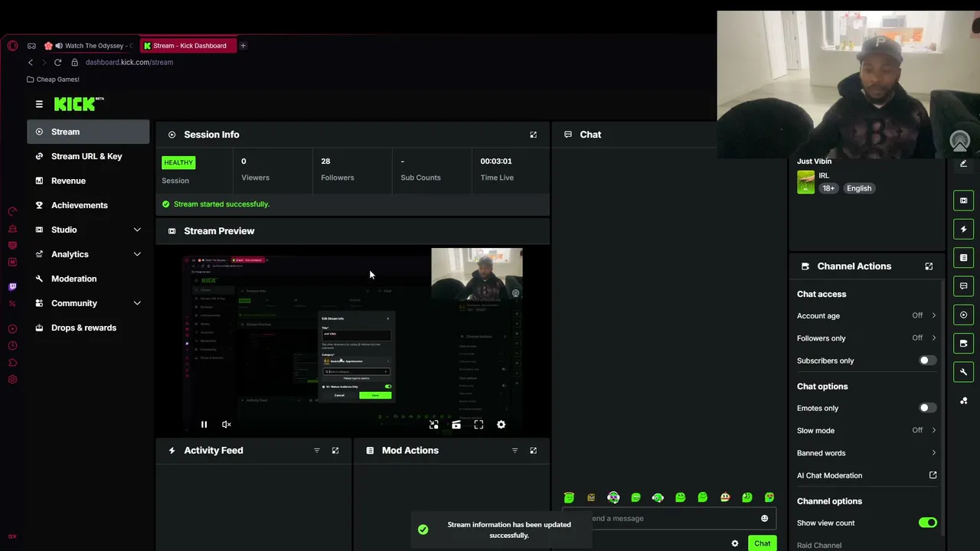Viewport: 980px width, 551px height.
Task: Click the wrench icon in right rail
Action: tap(964, 372)
